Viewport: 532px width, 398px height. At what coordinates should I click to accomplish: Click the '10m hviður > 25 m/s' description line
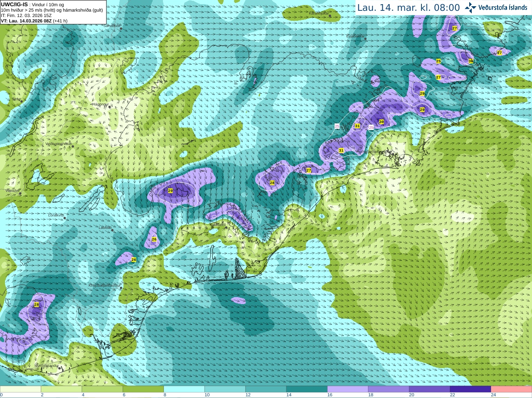52,10
